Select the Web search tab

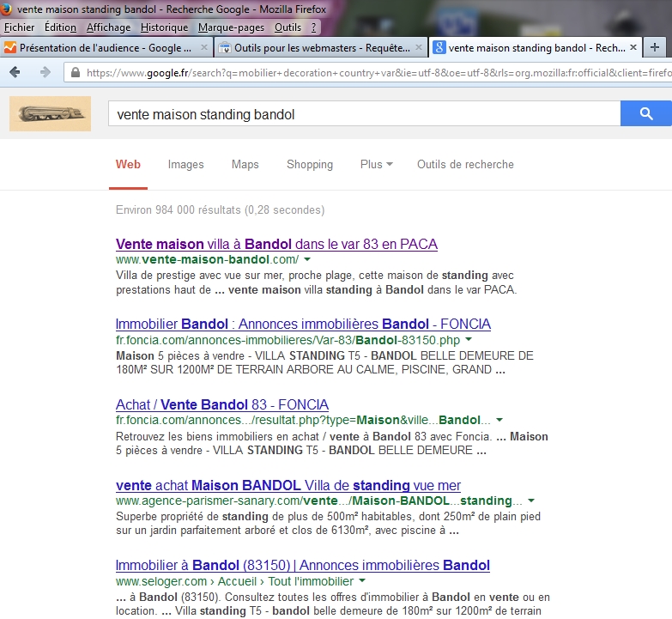click(128, 165)
